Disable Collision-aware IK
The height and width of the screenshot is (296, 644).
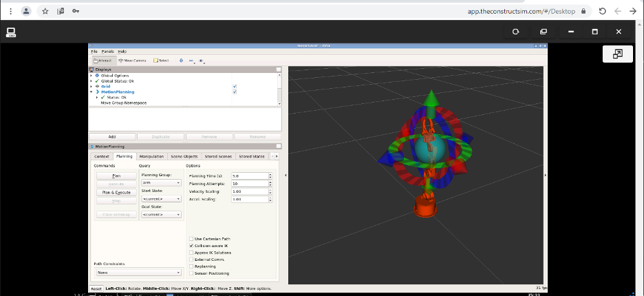point(191,246)
